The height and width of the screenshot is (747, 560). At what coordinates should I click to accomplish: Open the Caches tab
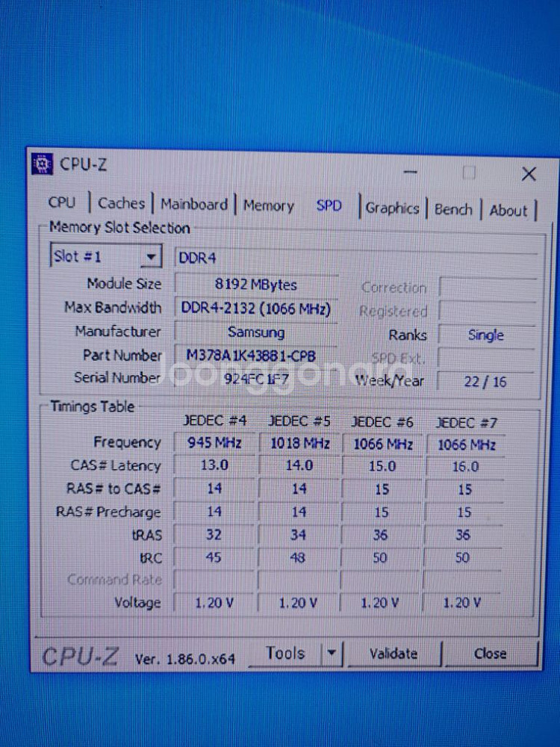point(121,203)
